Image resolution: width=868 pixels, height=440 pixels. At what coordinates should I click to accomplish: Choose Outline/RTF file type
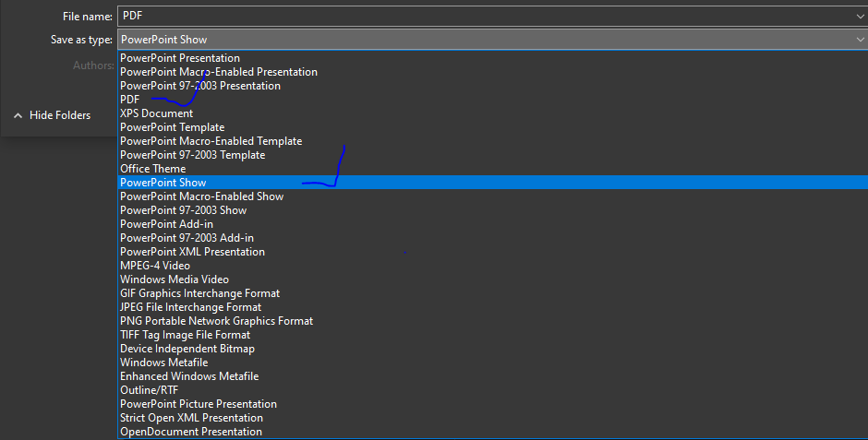coord(493,389)
